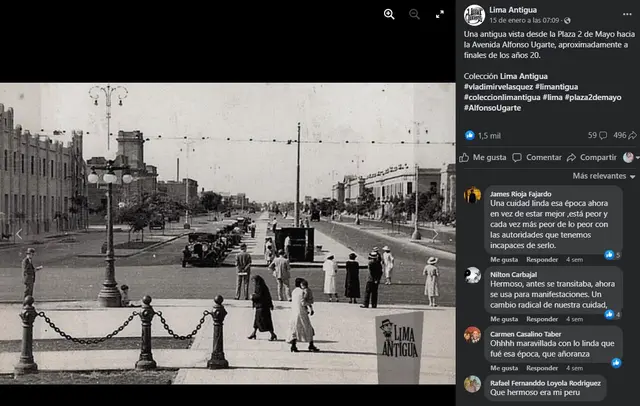Click the like reaction icon beside 1,5 mil

470,135
